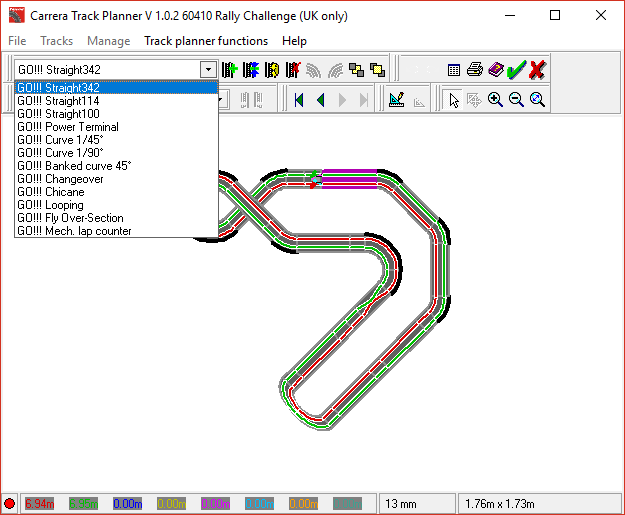
Task: Choose GO!!! Straight100 from the list
Action: point(116,114)
